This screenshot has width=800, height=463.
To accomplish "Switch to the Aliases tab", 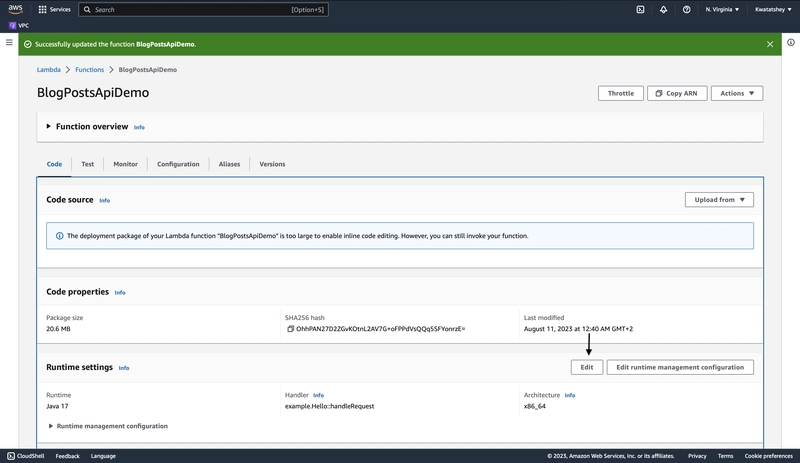I will pyautogui.click(x=229, y=164).
